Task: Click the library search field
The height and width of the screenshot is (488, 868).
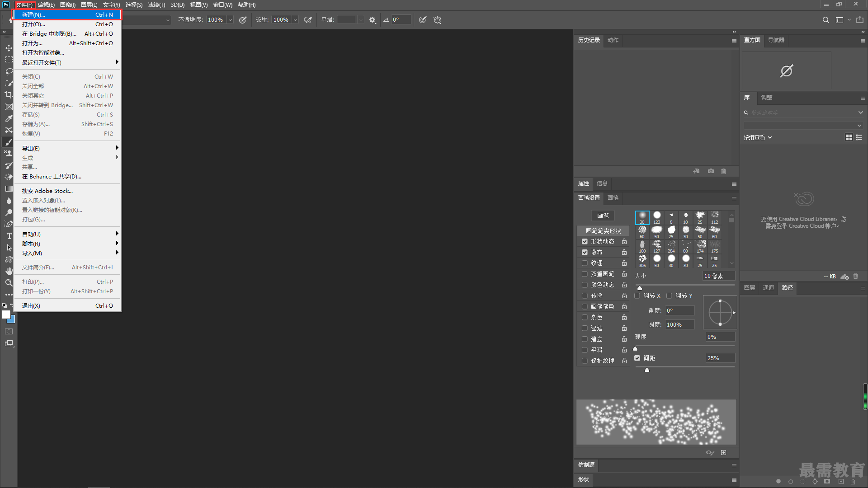Action: [x=800, y=113]
